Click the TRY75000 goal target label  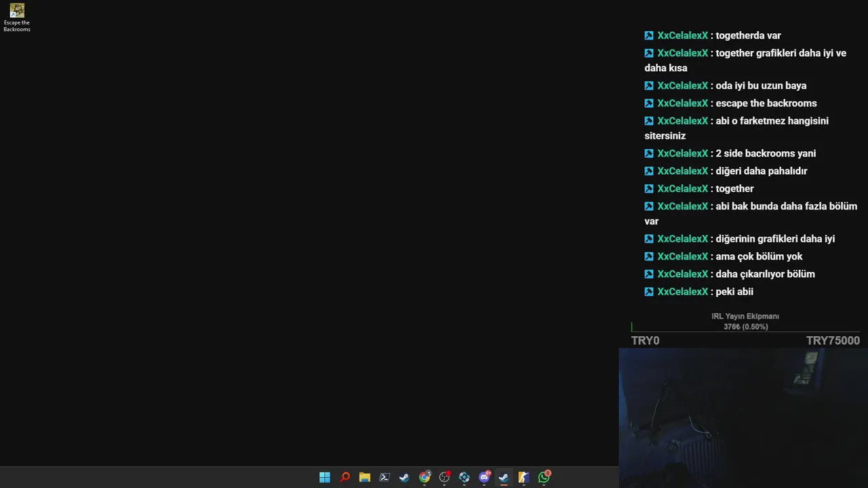click(833, 341)
